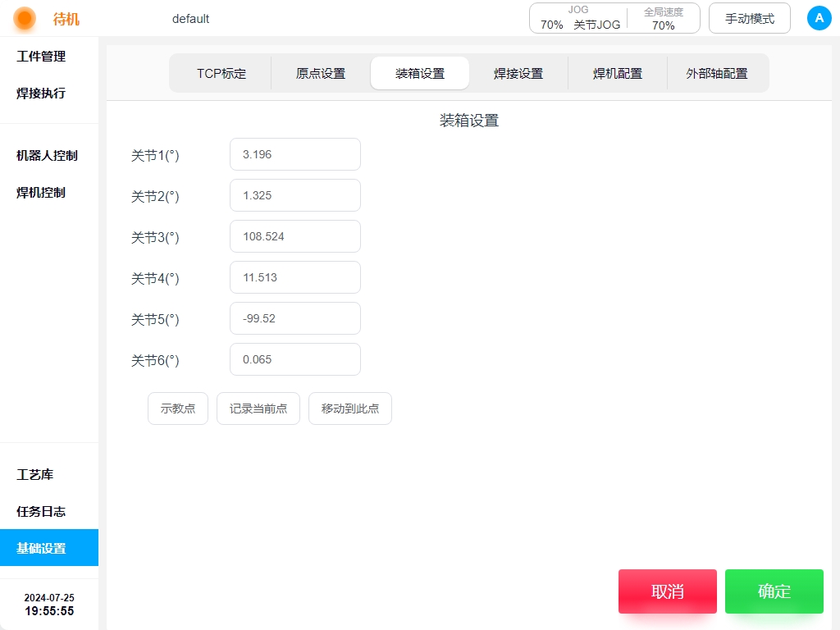The image size is (840, 630).
Task: Switch to the TCP标定 tab
Action: coord(221,73)
